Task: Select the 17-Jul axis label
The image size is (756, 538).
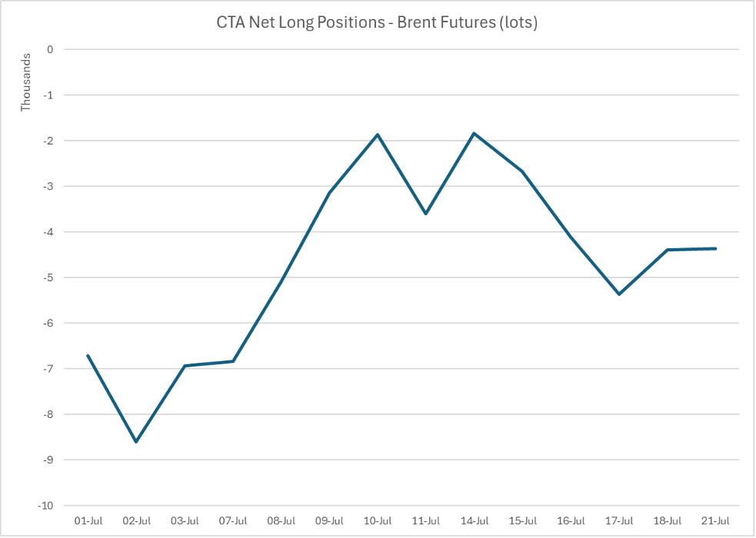Action: (619, 520)
